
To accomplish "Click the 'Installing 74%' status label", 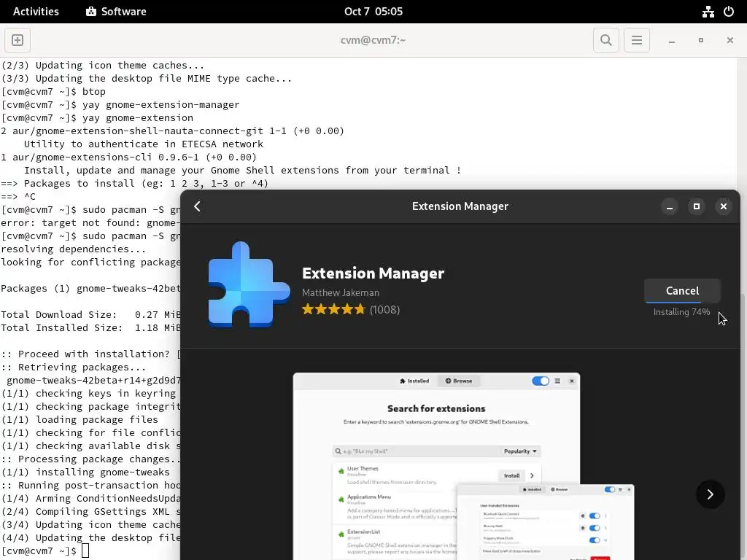I will coord(682,312).
